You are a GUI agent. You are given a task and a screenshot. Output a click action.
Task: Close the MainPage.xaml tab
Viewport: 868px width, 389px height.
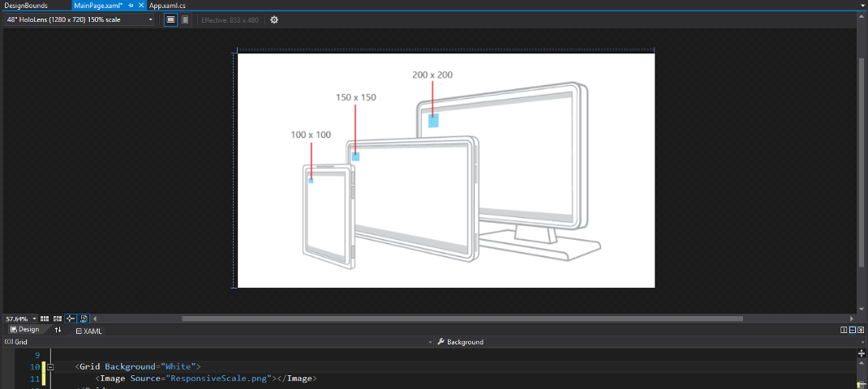141,6
